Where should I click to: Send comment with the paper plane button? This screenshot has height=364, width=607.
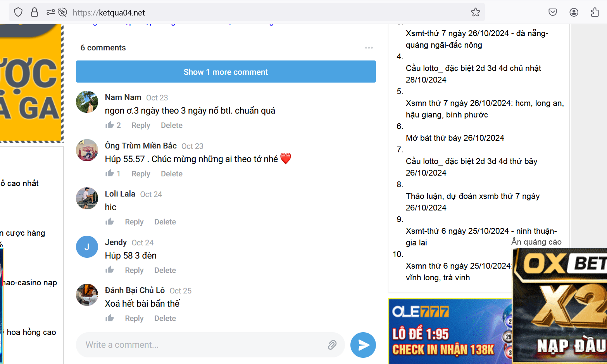click(x=363, y=345)
